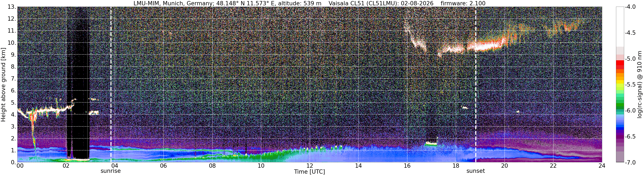Viewport: 644px width, 176px height.
Task: Click time-axis tick label '12'
Action: 310,166
